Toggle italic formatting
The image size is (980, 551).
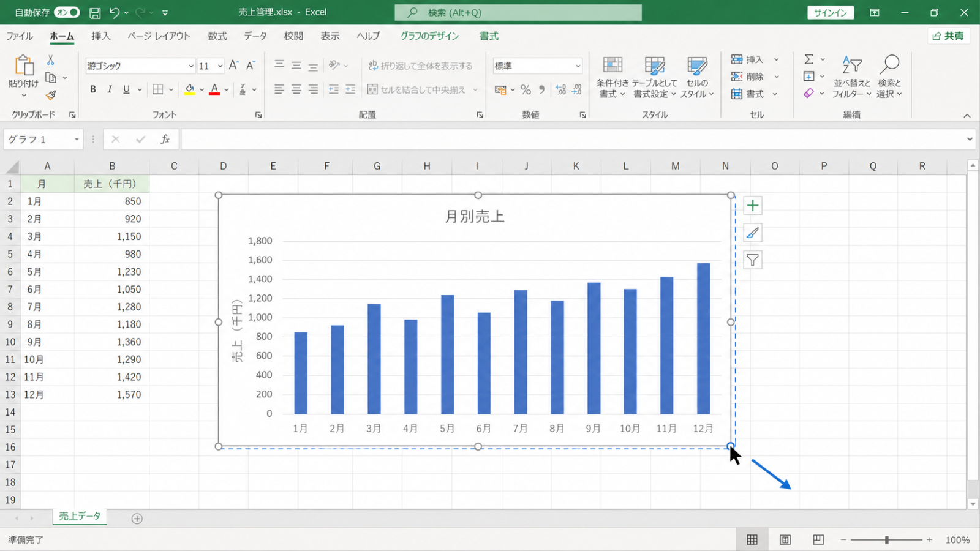point(110,89)
